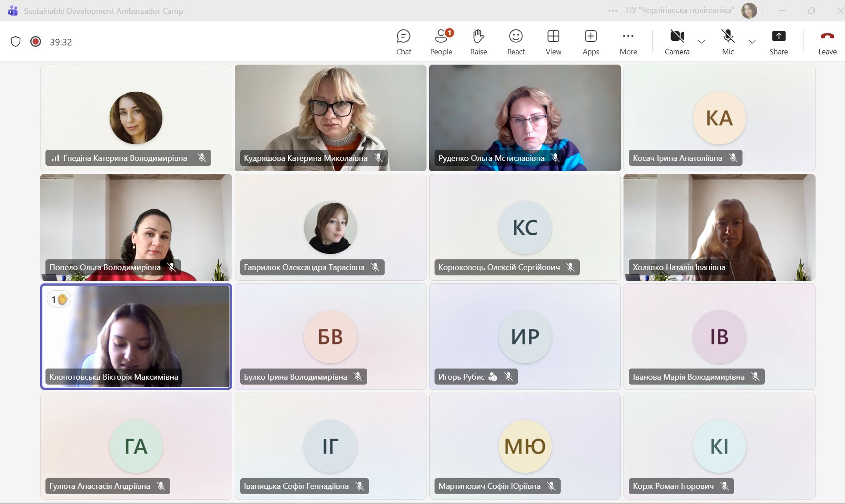Click the name label Корж Роман Ігорович
The height and width of the screenshot is (504, 845).
tap(673, 486)
